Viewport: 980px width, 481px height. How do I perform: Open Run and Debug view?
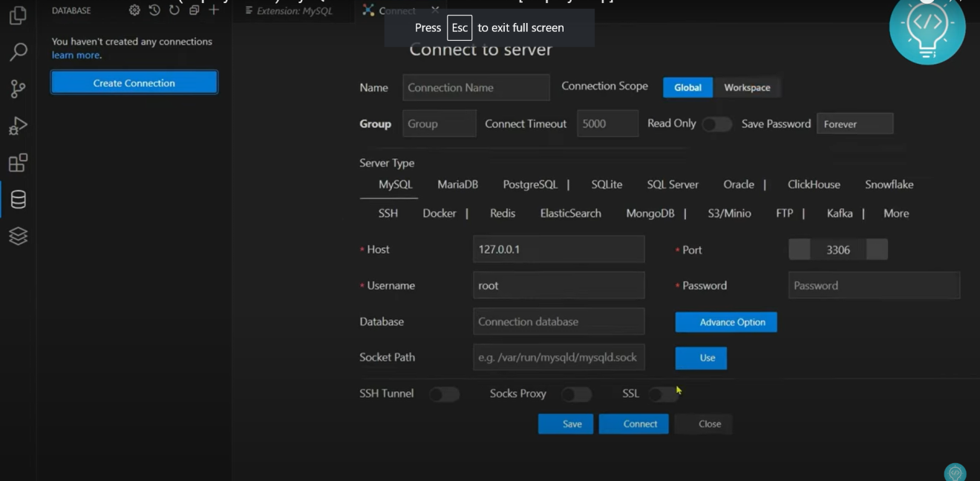[x=17, y=125]
